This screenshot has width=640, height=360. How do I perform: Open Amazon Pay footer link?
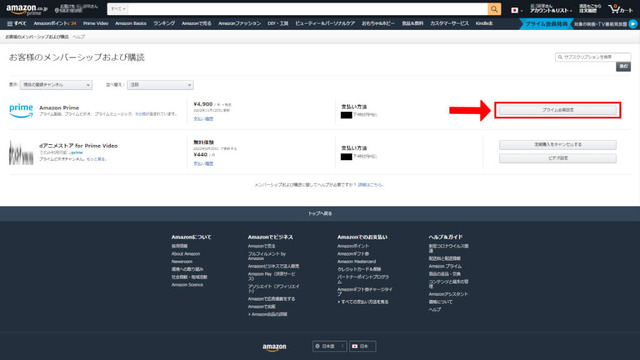click(x=271, y=276)
